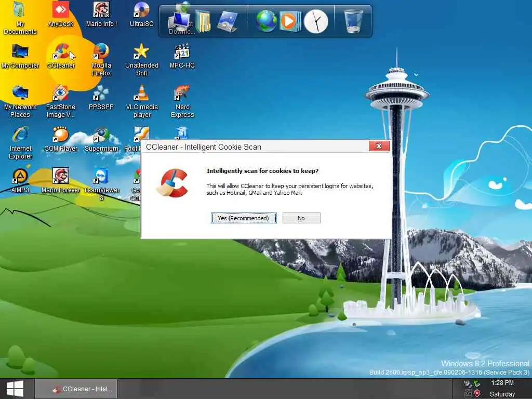Open the pictures icon in the dock

click(x=228, y=21)
